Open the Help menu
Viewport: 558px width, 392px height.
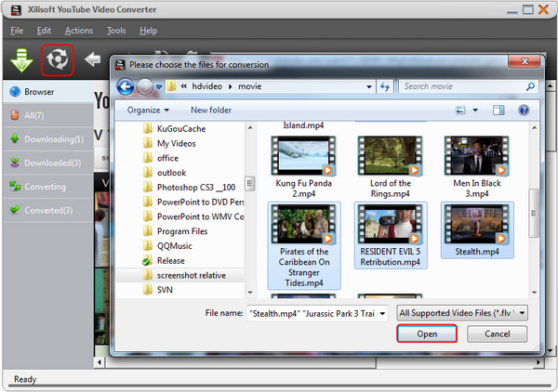148,31
